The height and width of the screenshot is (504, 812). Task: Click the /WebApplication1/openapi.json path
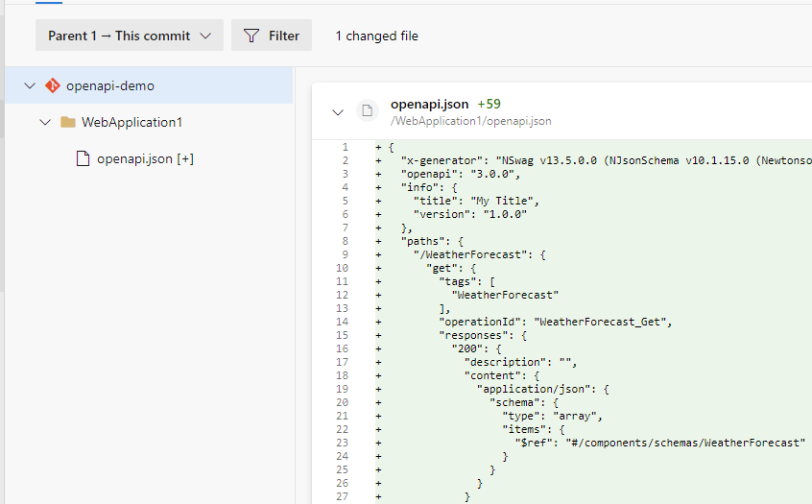(x=470, y=121)
